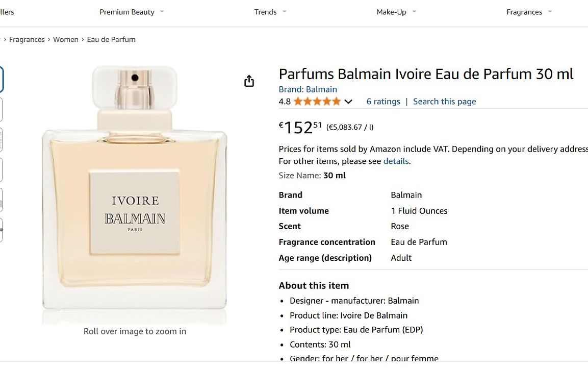Screen dimensions: 588x392
Task: Open the Make-Up navigation menu
Action: coord(396,12)
